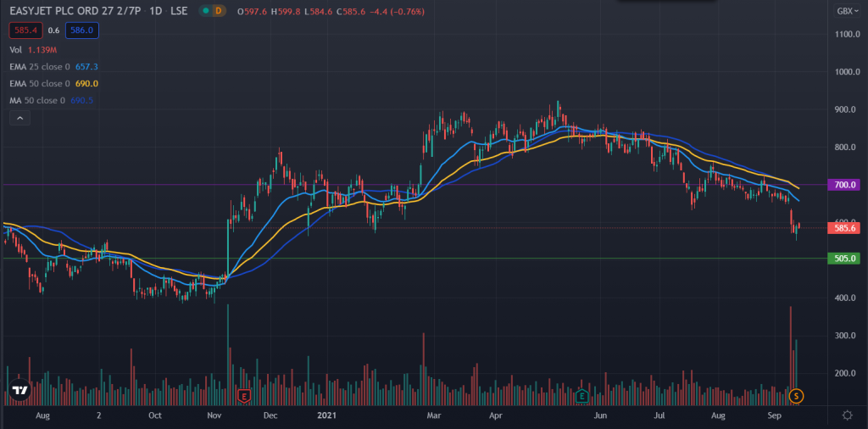The image size is (868, 429).
Task: Open chart settings gear icon
Action: pos(847,415)
